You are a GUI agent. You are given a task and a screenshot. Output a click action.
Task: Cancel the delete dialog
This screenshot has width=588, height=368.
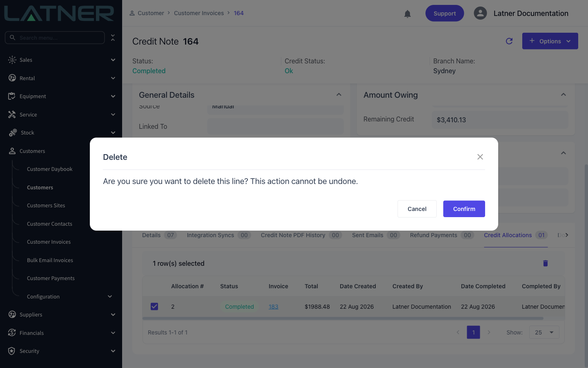(x=417, y=209)
